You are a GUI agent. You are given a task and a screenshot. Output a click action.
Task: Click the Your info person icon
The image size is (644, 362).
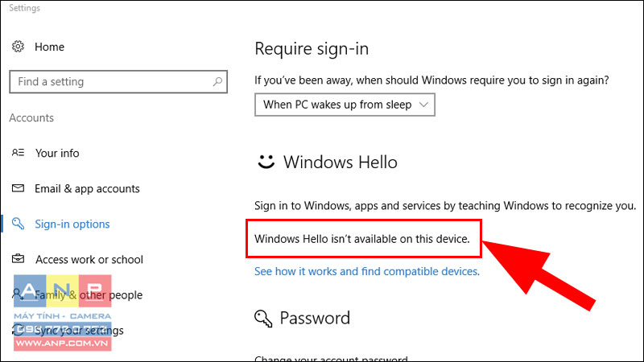click(x=18, y=153)
